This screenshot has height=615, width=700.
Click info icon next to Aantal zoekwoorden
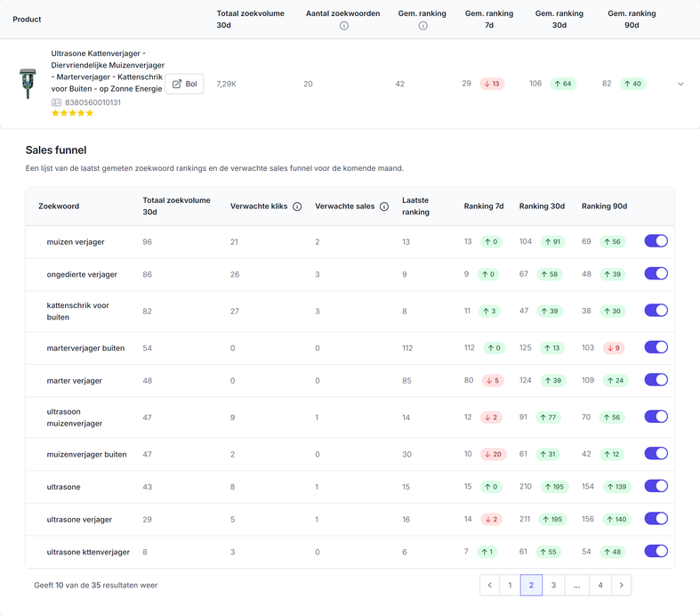coord(343,26)
